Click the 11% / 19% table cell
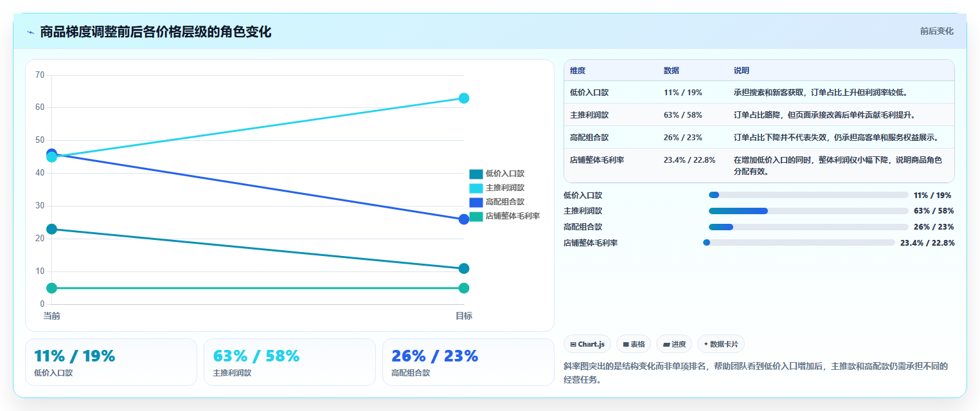 tap(683, 93)
